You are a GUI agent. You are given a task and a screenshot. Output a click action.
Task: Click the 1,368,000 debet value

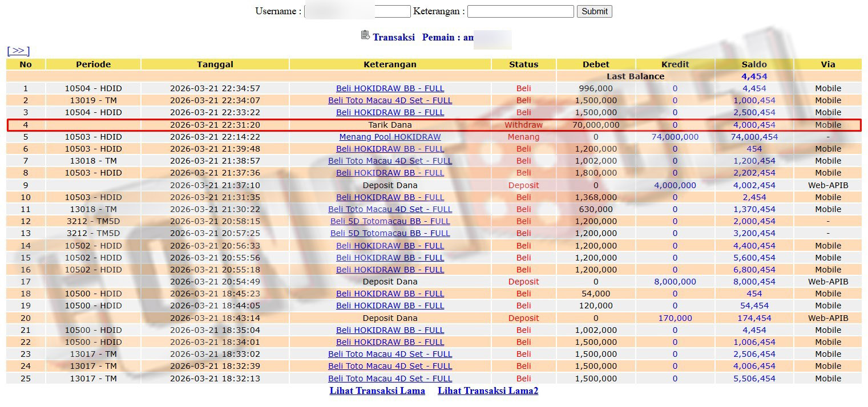pos(596,197)
